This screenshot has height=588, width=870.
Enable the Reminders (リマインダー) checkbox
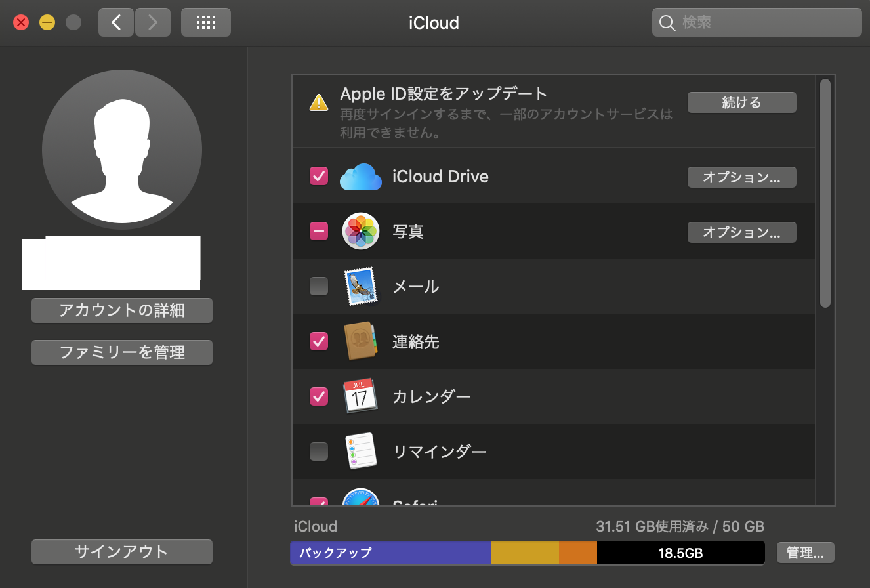point(319,451)
